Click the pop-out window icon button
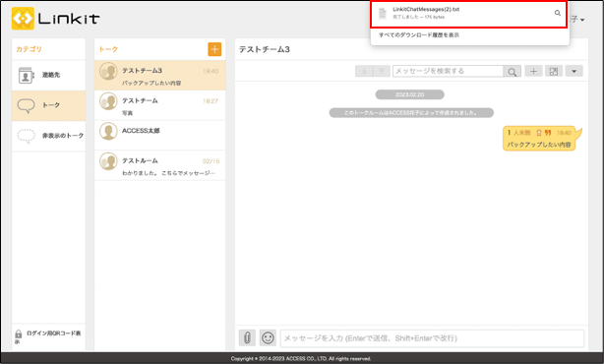604x364 pixels. pyautogui.click(x=554, y=71)
